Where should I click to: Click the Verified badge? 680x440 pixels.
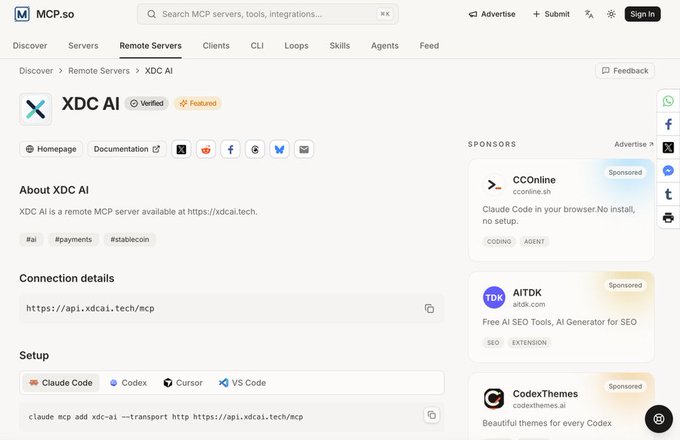(x=147, y=103)
